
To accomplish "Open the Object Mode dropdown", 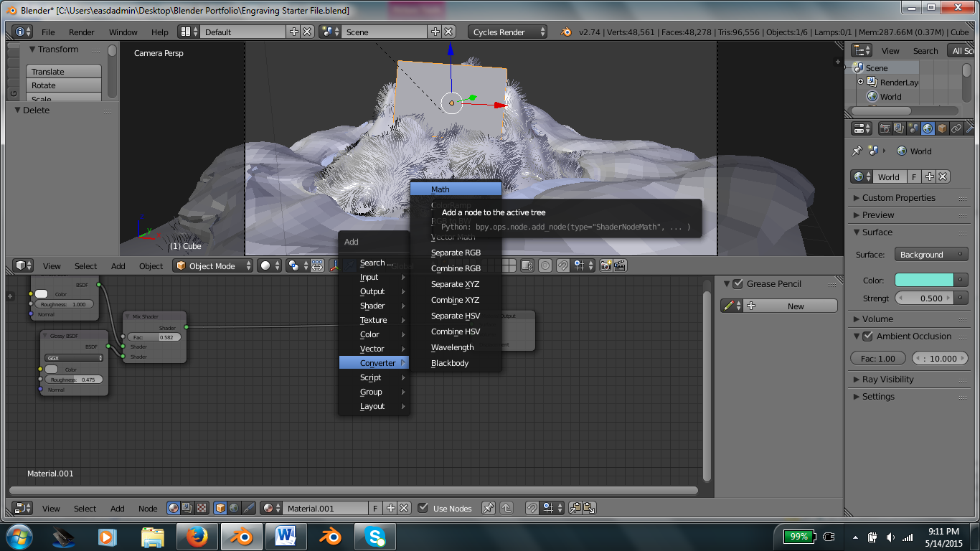I will pos(214,265).
